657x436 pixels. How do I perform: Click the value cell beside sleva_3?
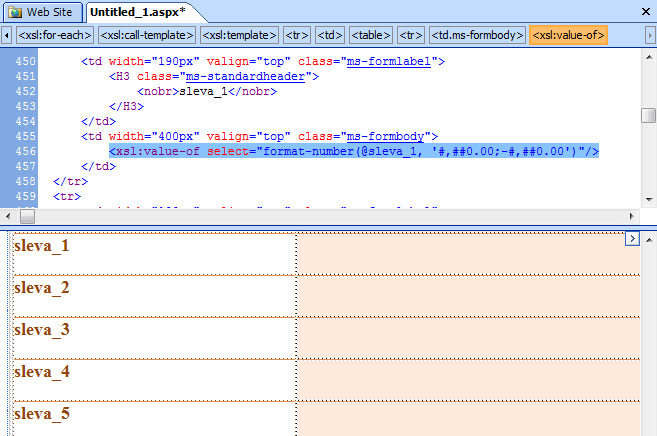[x=468, y=338]
